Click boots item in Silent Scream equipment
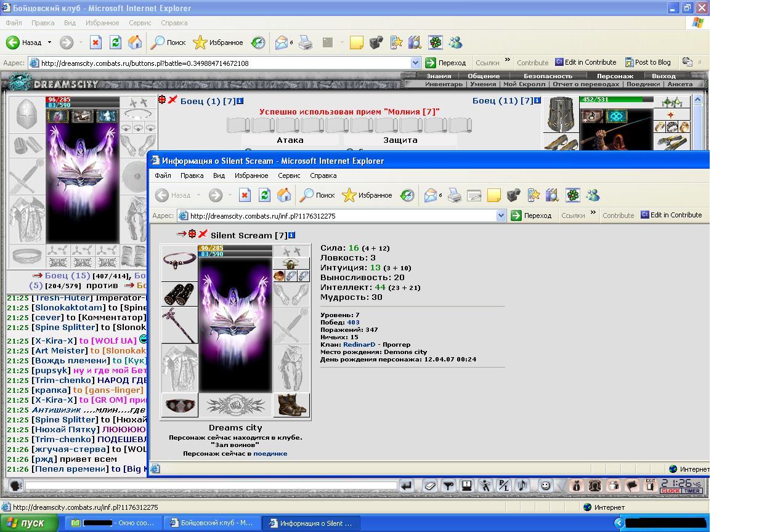The image size is (775, 532). (x=291, y=405)
